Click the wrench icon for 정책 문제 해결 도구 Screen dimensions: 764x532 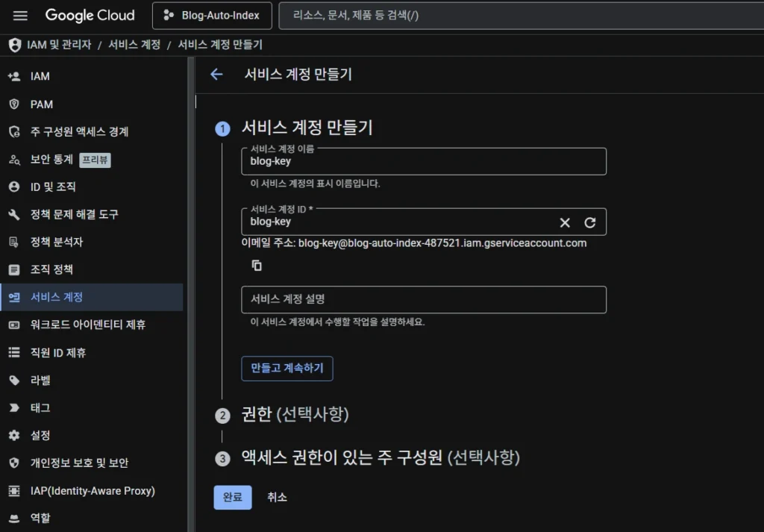14,214
